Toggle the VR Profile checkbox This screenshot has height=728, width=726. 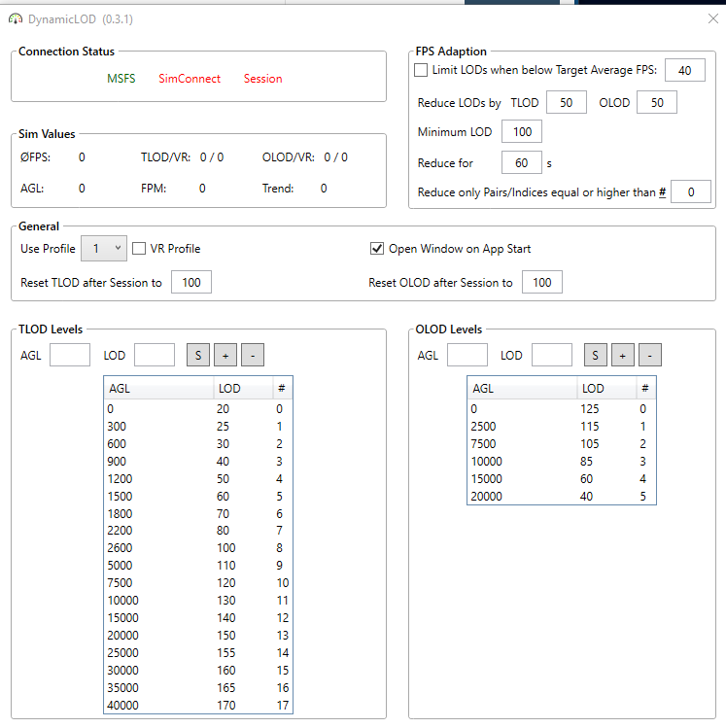[139, 249]
